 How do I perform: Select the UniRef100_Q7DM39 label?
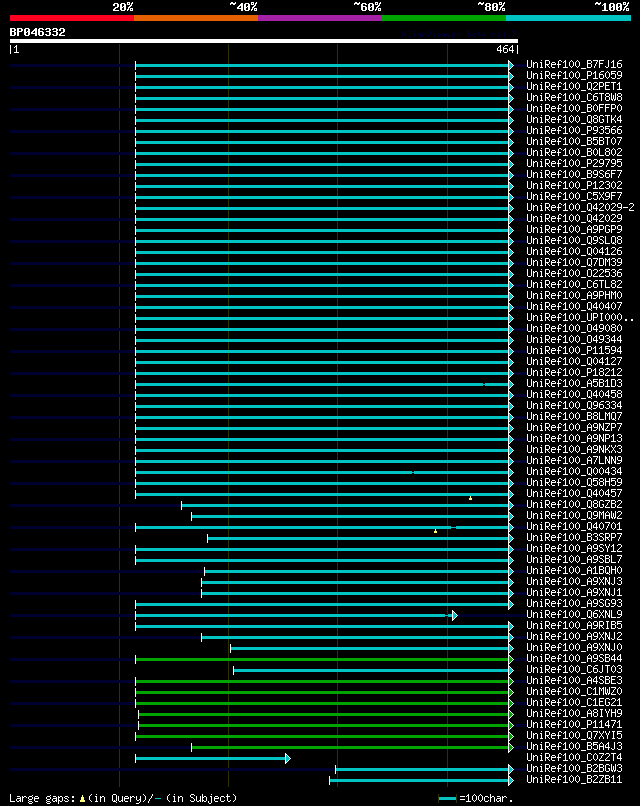pos(574,262)
